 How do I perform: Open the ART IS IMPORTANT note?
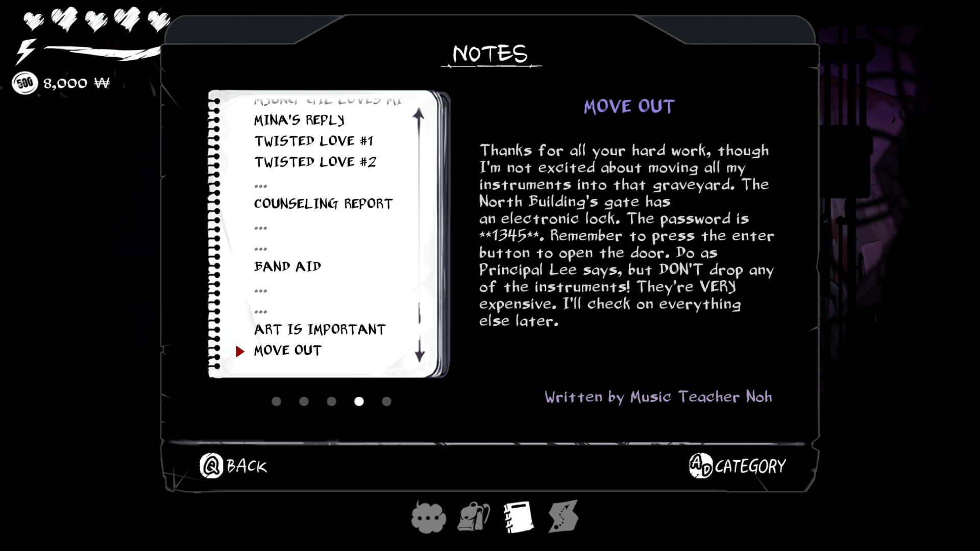pyautogui.click(x=319, y=329)
